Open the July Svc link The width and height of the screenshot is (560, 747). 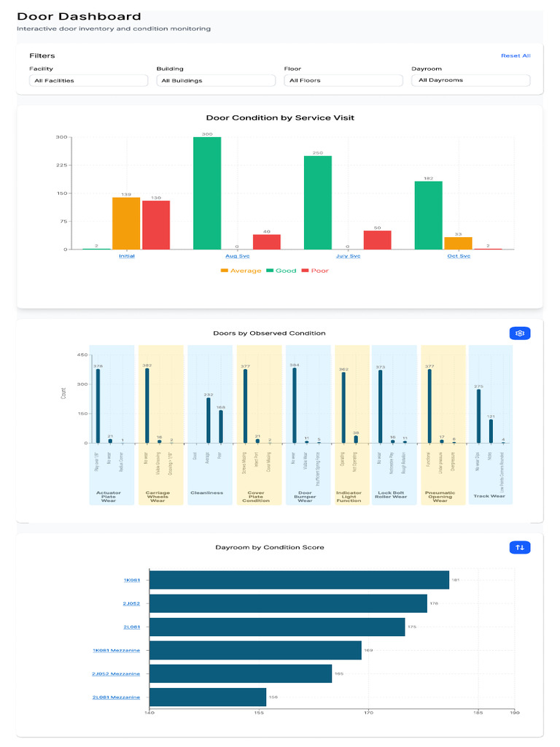point(348,256)
